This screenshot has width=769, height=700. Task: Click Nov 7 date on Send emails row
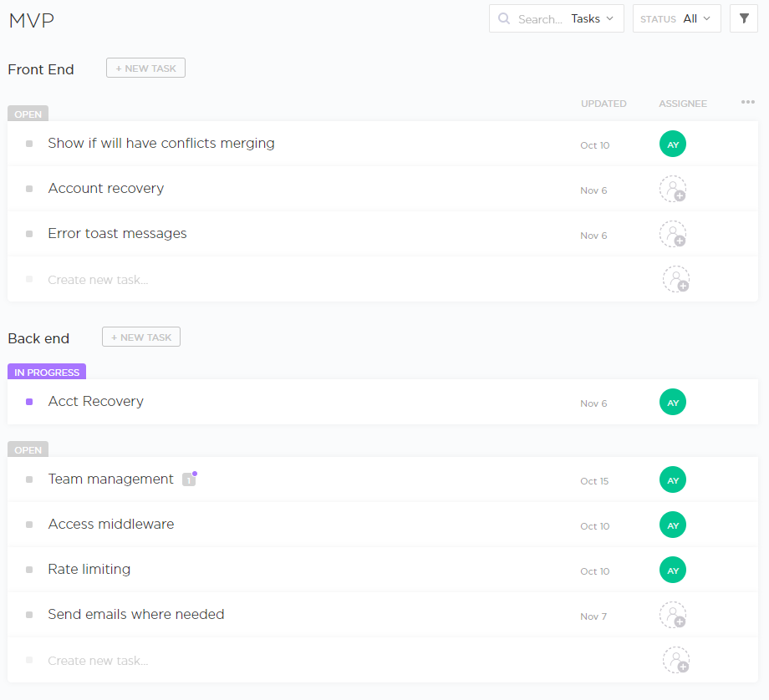pos(593,616)
